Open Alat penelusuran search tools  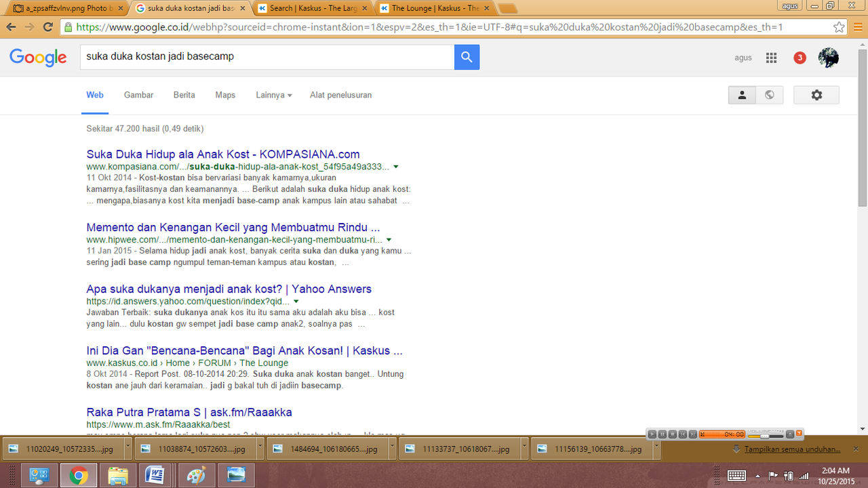pyautogui.click(x=341, y=95)
